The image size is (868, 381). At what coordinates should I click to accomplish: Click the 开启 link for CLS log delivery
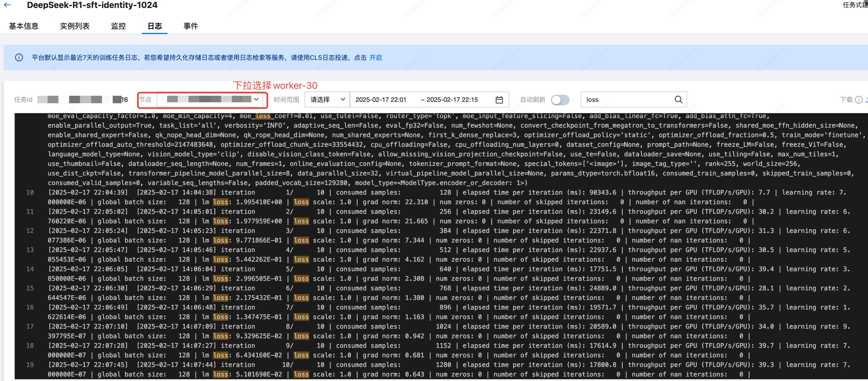(x=375, y=58)
